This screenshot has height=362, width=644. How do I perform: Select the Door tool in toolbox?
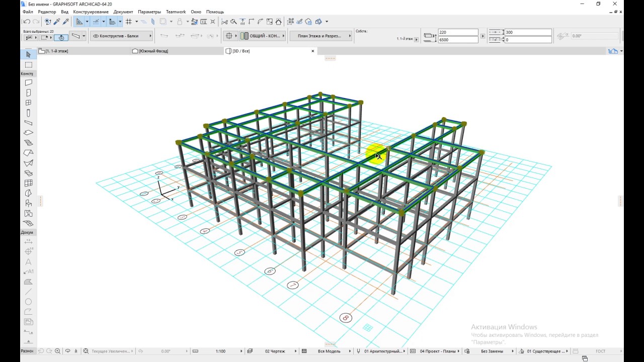tap(28, 93)
